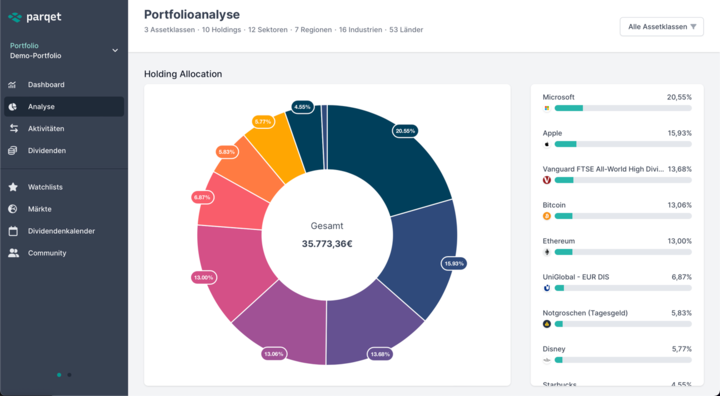Click Vanguard FTSE All-World High Divi... name
Screen dimensions: 720x396
[x=603, y=169]
